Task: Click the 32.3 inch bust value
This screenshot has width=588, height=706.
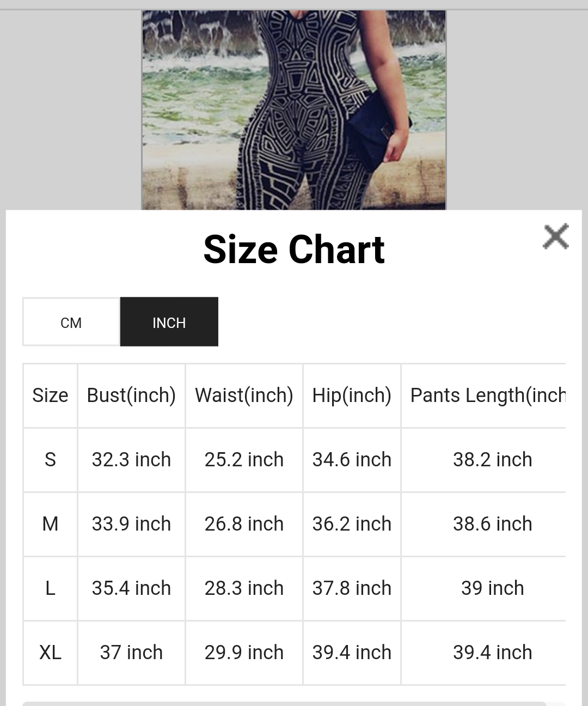Action: 131,460
